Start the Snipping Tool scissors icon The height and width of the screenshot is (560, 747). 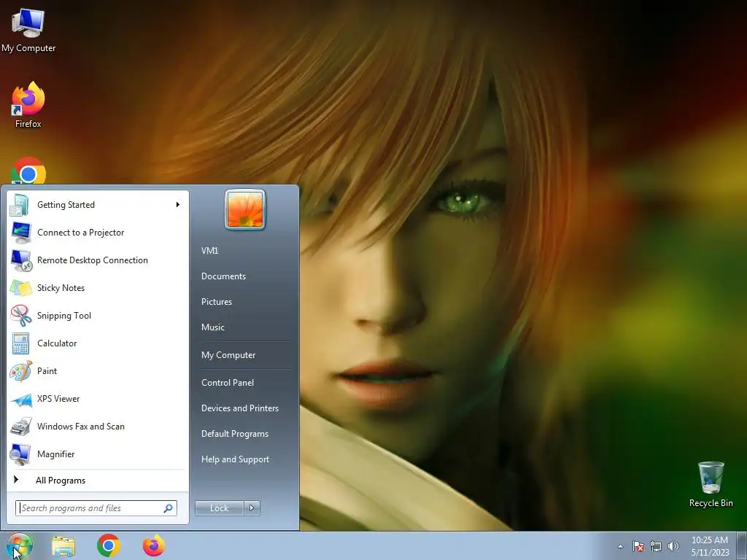(x=20, y=316)
